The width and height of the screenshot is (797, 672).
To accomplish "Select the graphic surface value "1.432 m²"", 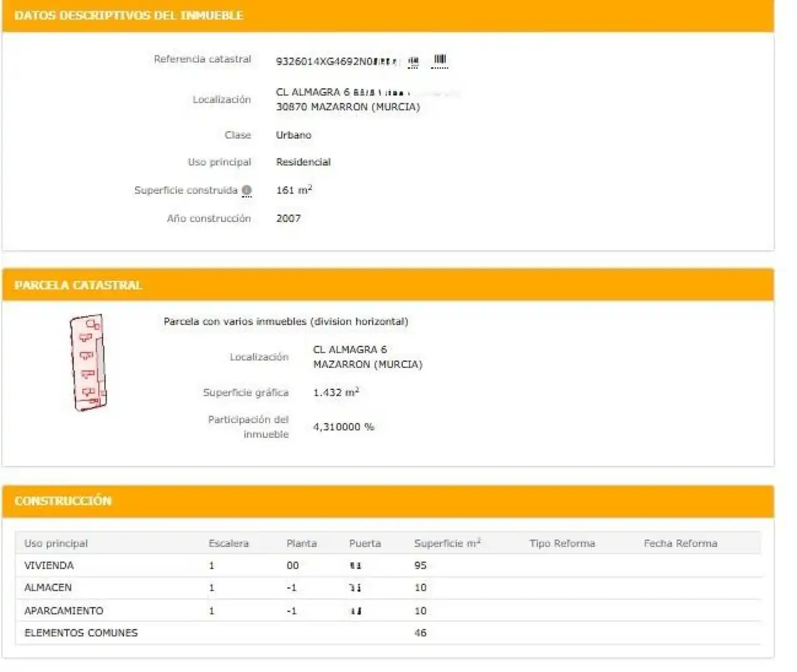I will coord(336,392).
